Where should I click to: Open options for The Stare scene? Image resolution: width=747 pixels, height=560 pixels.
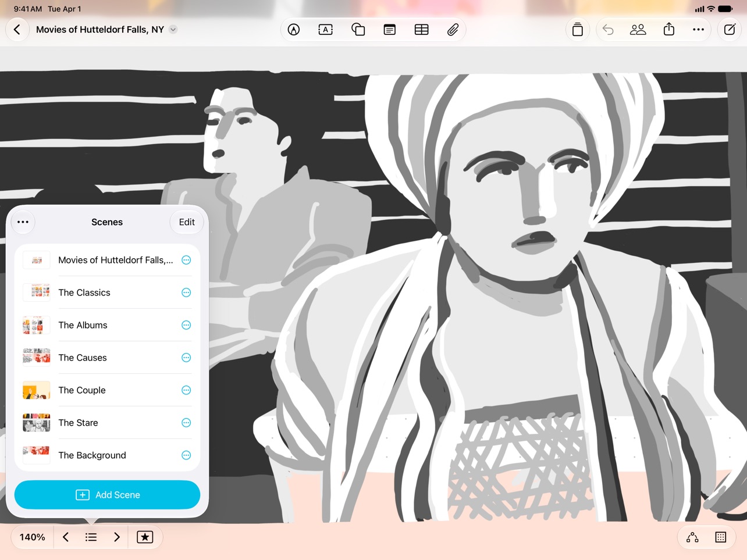pos(186,423)
